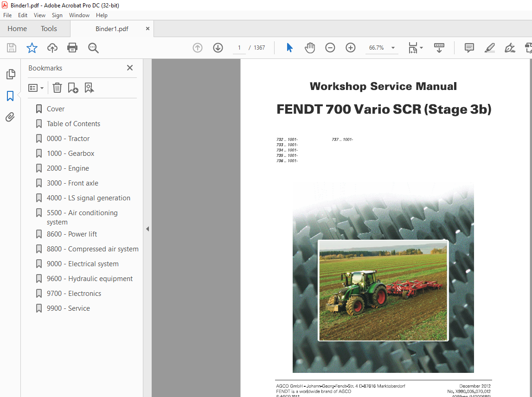This screenshot has width=532, height=397.
Task: Select 9600 - Hydraulic equipment bookmark
Action: coord(90,279)
